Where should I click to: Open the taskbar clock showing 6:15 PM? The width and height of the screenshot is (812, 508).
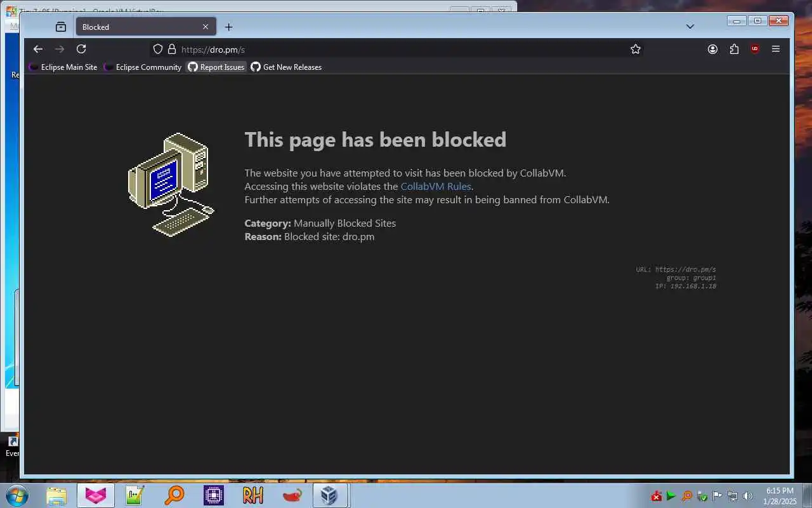[x=780, y=496]
